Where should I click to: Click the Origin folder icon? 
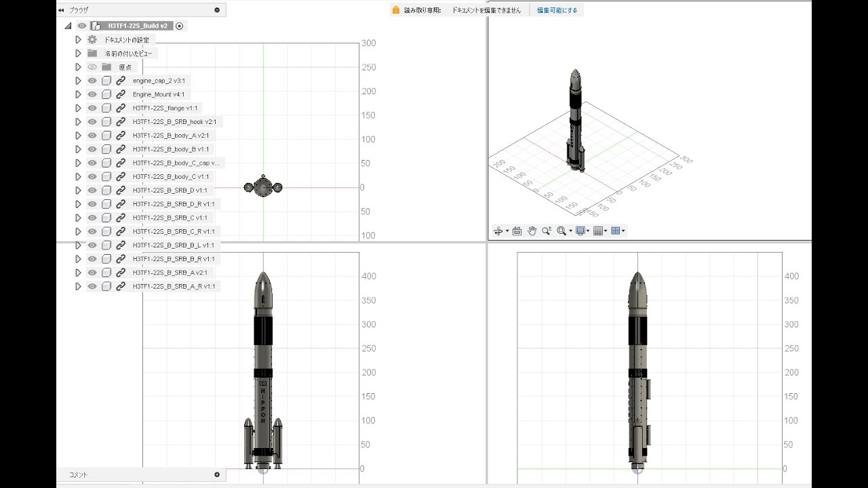click(x=106, y=67)
